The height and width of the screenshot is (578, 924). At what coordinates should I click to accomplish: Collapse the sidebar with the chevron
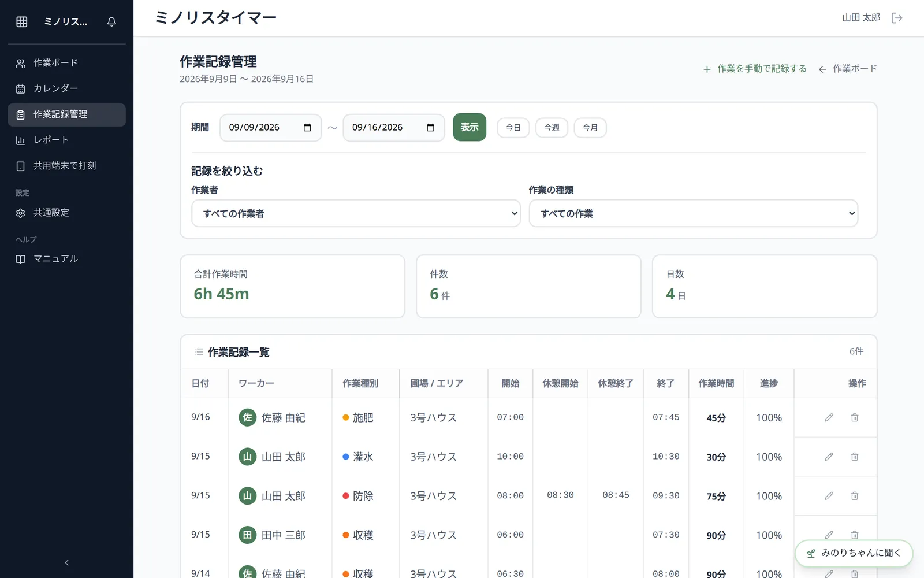pos(67,562)
